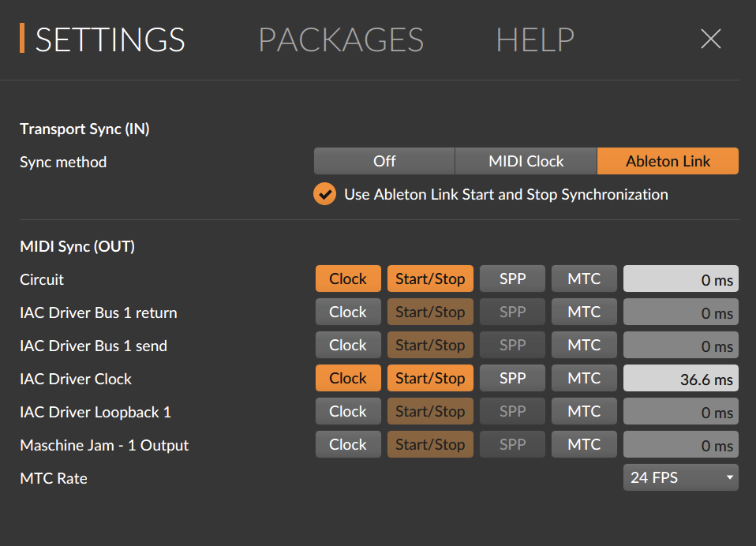Click the Circuit device label
This screenshot has height=546, width=756.
42,279
